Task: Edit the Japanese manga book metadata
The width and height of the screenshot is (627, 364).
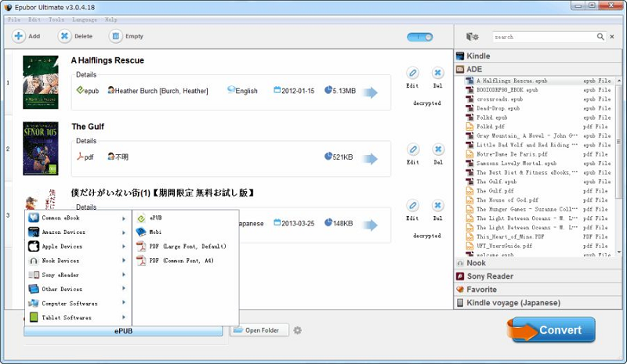Action: tap(413, 206)
